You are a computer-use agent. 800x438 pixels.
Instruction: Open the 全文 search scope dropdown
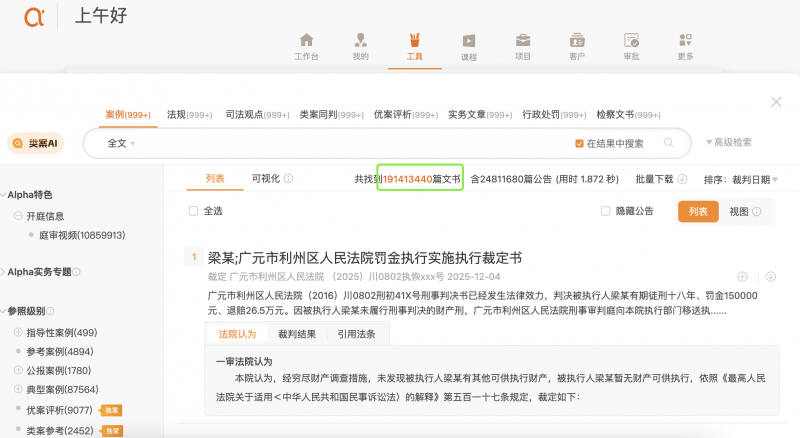tap(121, 143)
